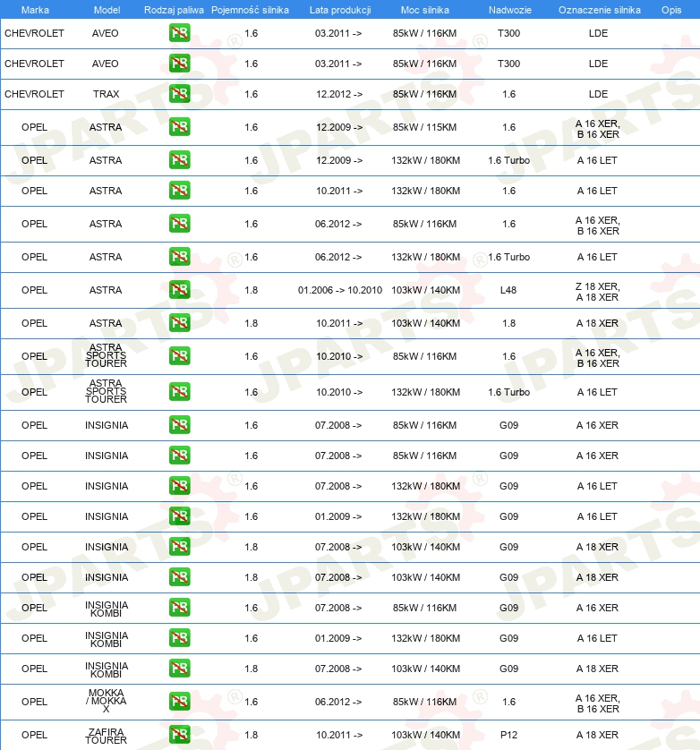
Task: Click fuel icon for INSIGNIA KOMBI 85kW row
Action: click(x=179, y=608)
